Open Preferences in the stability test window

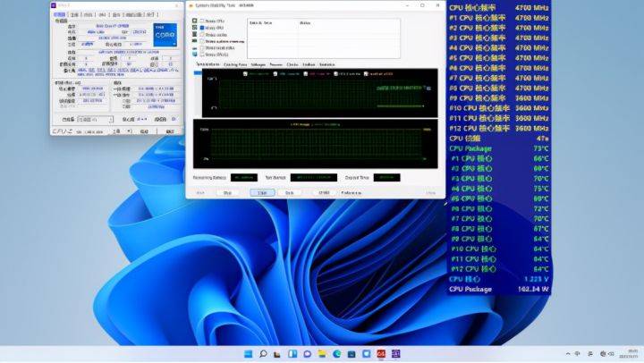coord(352,192)
